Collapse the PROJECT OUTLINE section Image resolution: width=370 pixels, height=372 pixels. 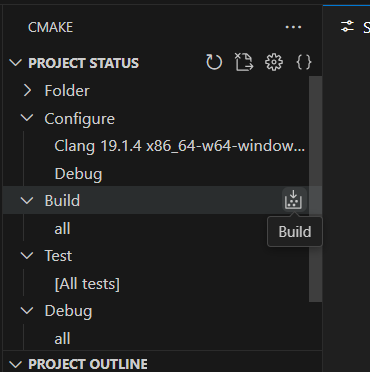16,364
